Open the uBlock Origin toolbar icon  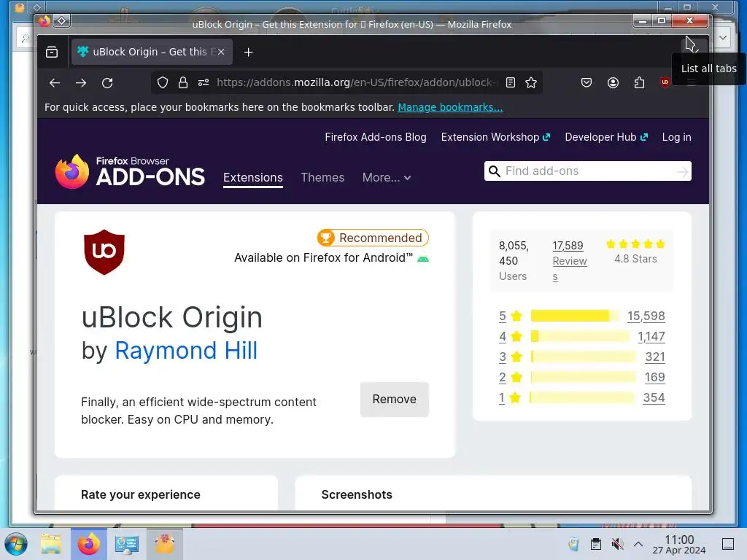click(665, 82)
